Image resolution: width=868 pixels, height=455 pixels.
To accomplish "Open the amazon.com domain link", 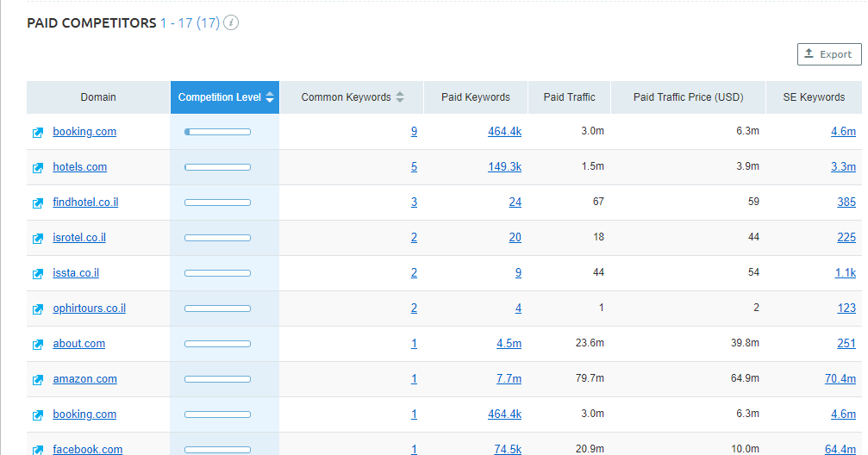I will [x=84, y=379].
